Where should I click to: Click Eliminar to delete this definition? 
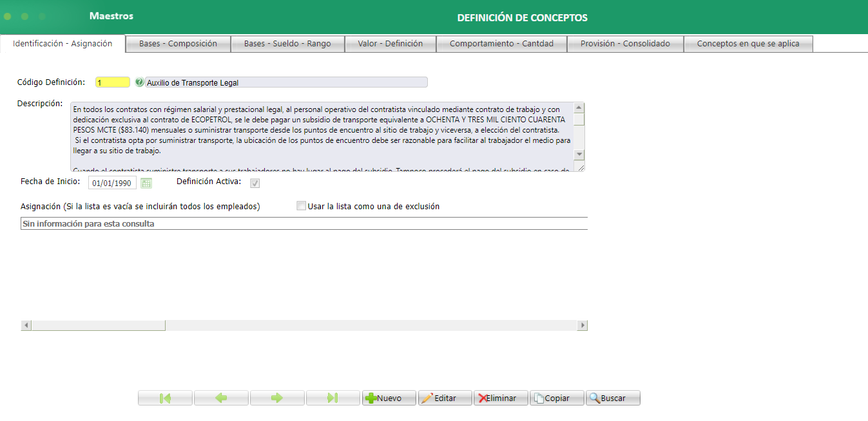pyautogui.click(x=501, y=397)
